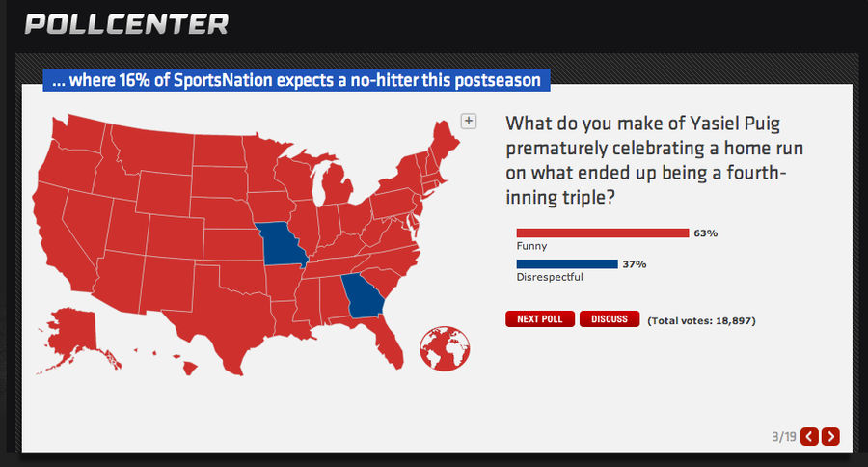Click the Total votes 18,897 text
Image resolution: width=868 pixels, height=467 pixels.
[x=701, y=320]
